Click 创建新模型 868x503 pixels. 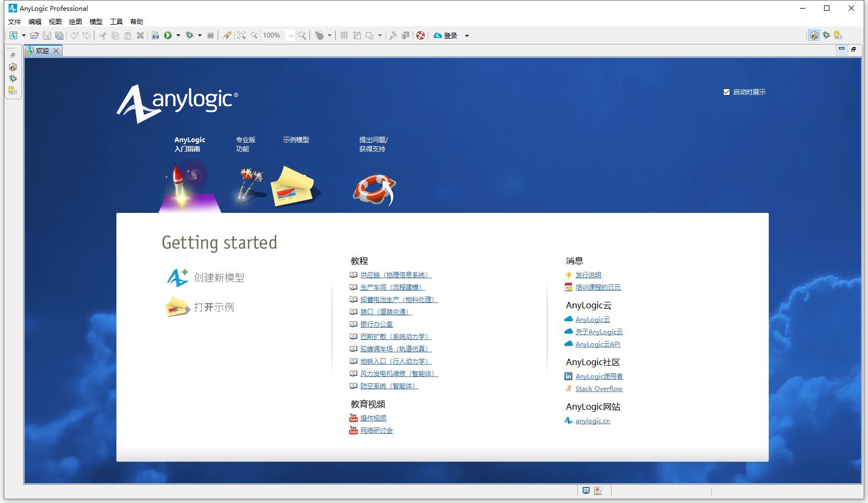coord(205,278)
